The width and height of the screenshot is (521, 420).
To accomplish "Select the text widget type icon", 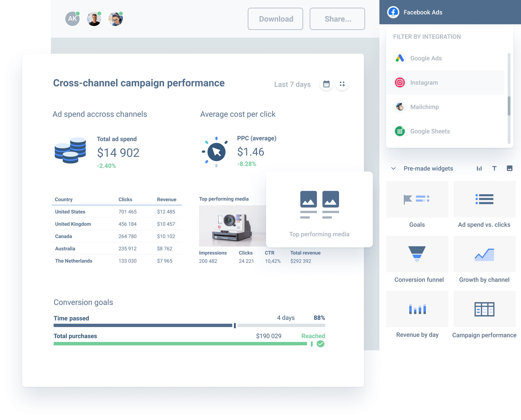I will [494, 168].
